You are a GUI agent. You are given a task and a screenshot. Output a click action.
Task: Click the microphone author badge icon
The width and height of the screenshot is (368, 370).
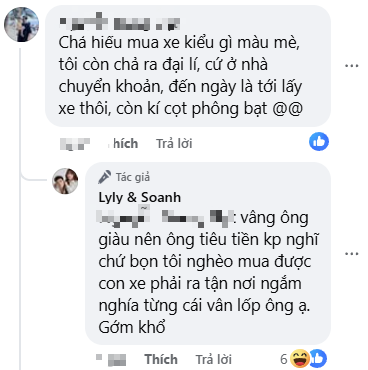coord(105,177)
